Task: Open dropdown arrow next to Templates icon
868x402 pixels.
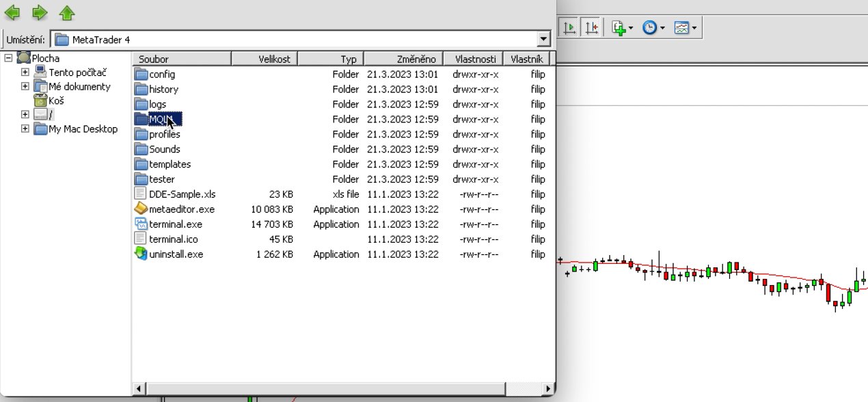Action: [694, 29]
